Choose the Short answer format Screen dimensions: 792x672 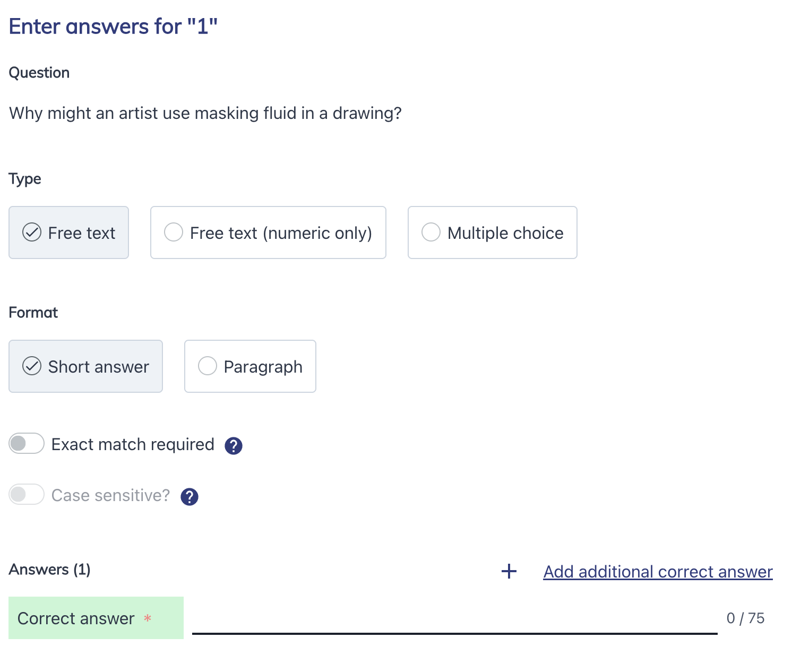[85, 366]
